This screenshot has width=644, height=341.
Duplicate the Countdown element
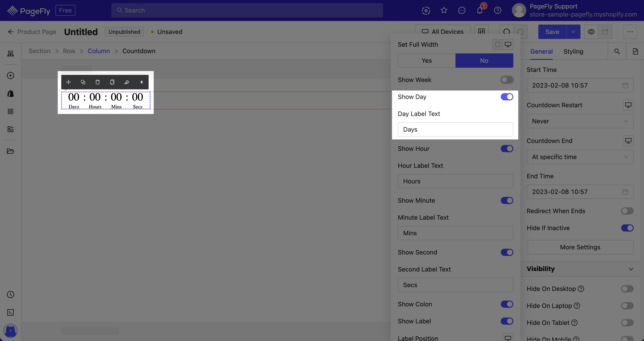[83, 82]
